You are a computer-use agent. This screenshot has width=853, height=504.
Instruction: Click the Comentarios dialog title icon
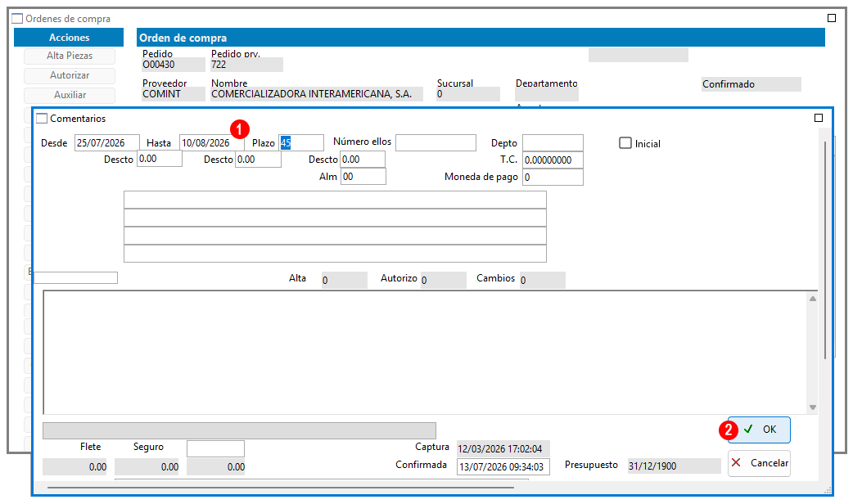[x=42, y=119]
